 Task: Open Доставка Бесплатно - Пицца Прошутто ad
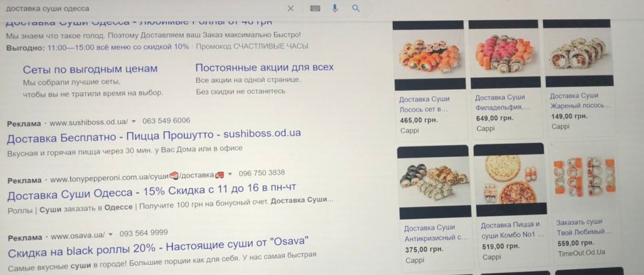[x=154, y=134]
